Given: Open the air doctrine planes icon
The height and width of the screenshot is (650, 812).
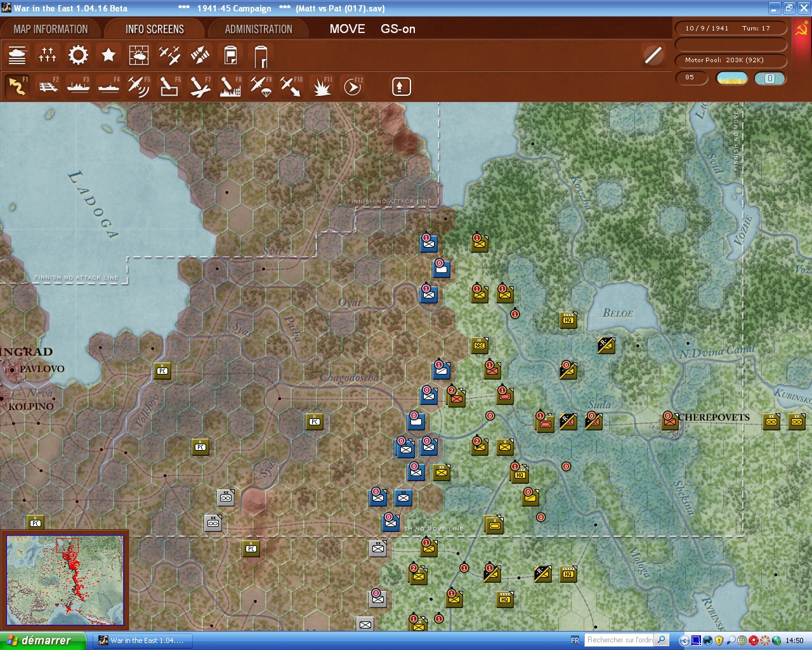Looking at the screenshot, I should [x=169, y=56].
